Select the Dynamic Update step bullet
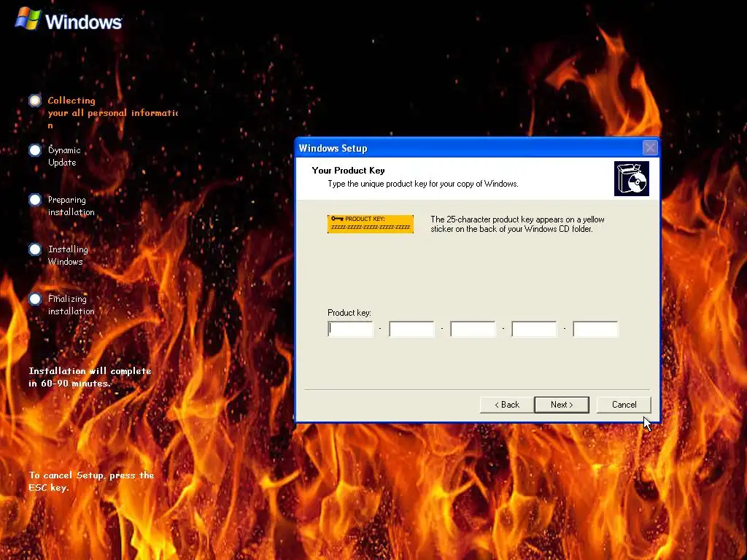747x560 pixels. 35,150
